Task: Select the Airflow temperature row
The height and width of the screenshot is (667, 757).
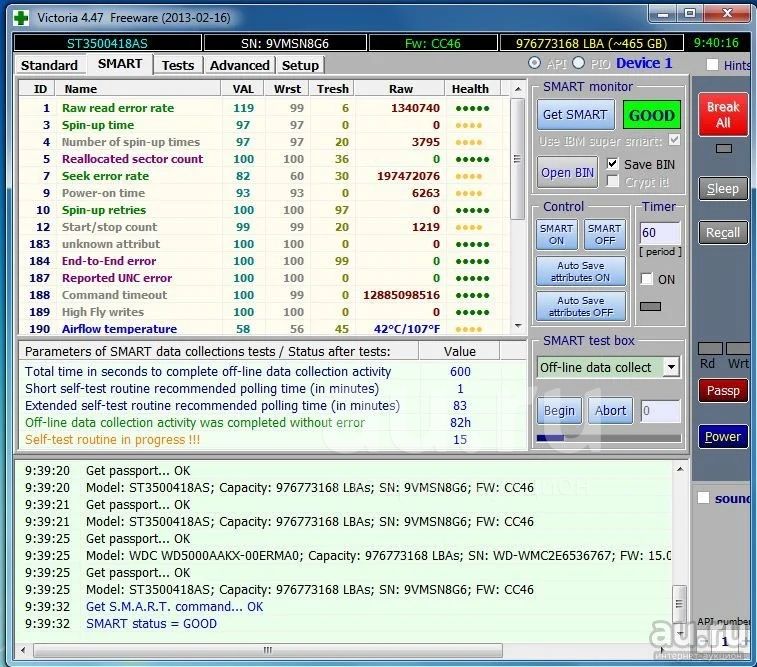Action: pyautogui.click(x=264, y=329)
